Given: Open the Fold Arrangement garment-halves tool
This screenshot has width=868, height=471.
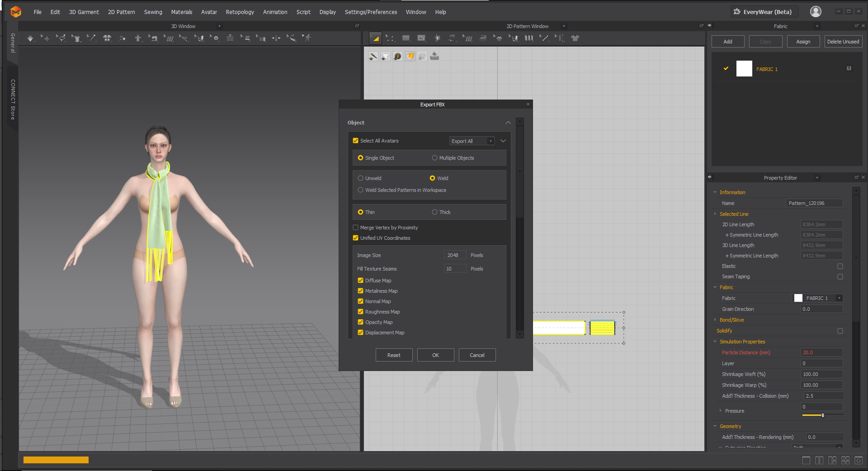Looking at the screenshot, I should click(107, 38).
